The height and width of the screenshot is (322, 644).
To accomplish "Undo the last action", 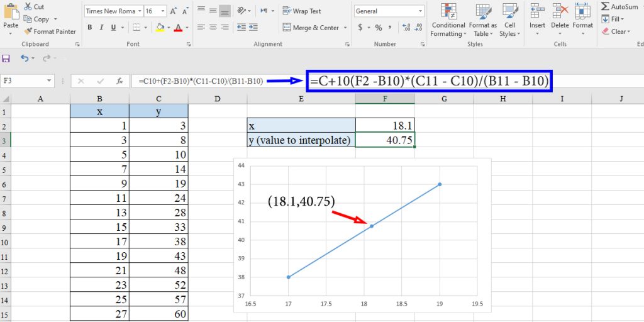I will click(25, 58).
